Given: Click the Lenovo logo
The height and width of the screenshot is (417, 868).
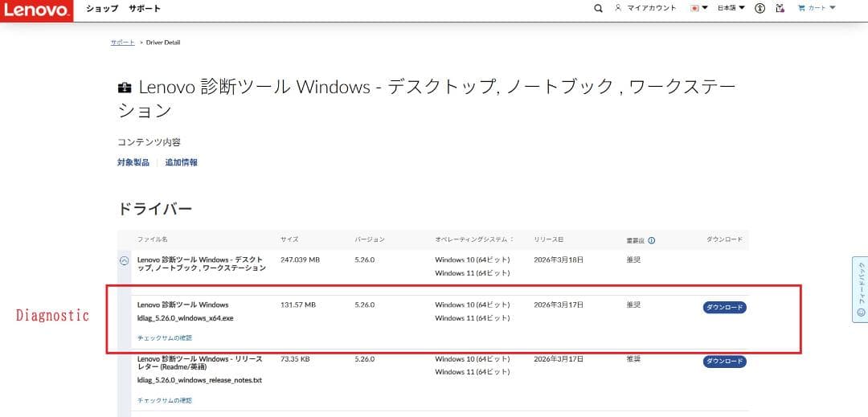Looking at the screenshot, I should pyautogui.click(x=36, y=10).
